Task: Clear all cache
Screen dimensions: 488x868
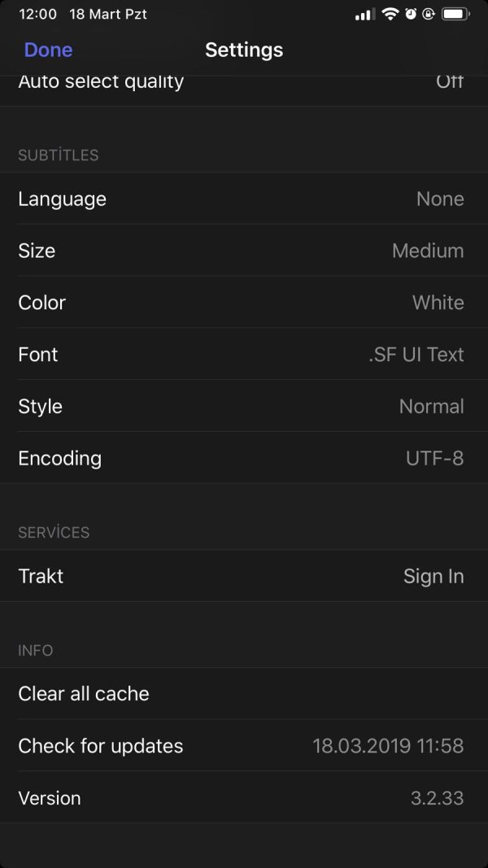Action: (x=244, y=694)
